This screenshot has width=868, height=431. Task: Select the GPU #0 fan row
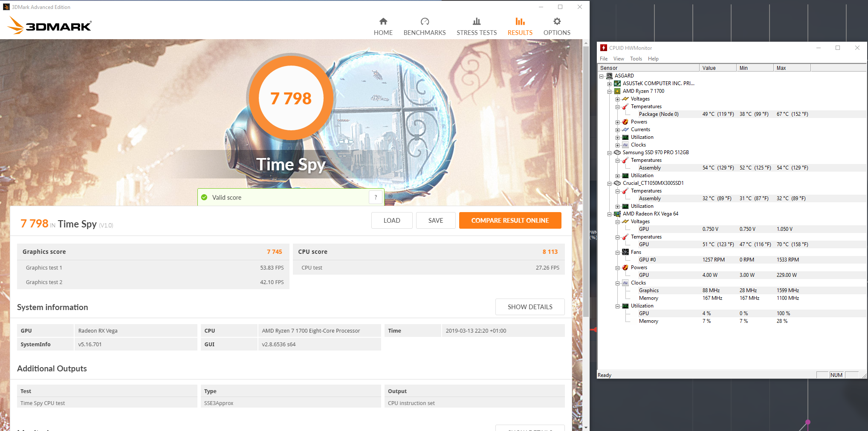point(732,260)
